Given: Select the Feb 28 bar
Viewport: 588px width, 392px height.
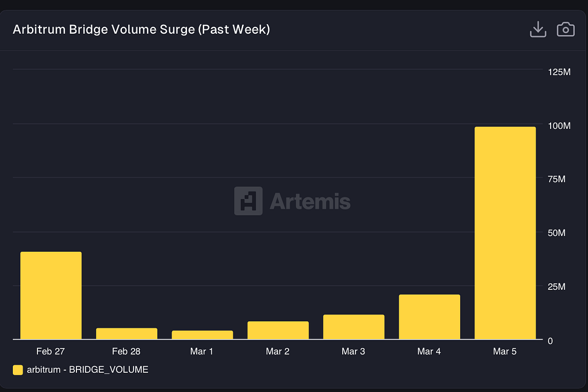Looking at the screenshot, I should 127,334.
